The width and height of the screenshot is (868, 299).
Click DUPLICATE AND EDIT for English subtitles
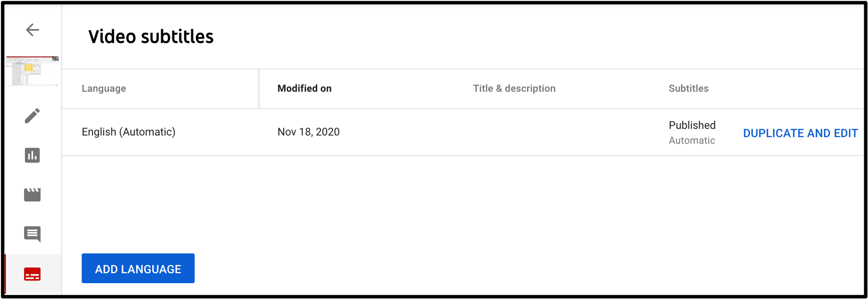pyautogui.click(x=800, y=133)
